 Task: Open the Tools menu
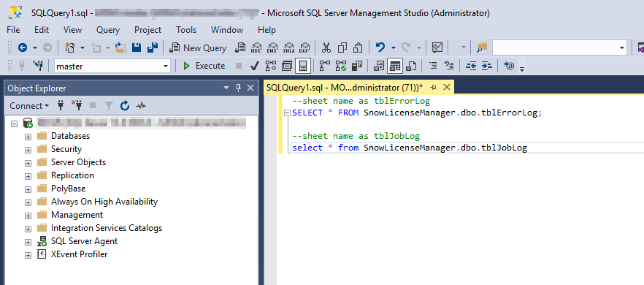[186, 30]
